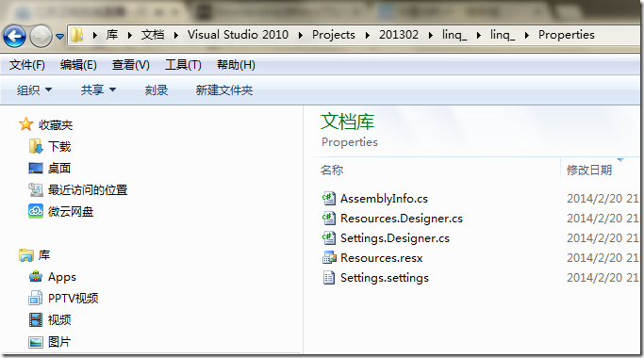The image size is (644, 358).
Task: Click the 收藏夹 star icon
Action: click(25, 124)
